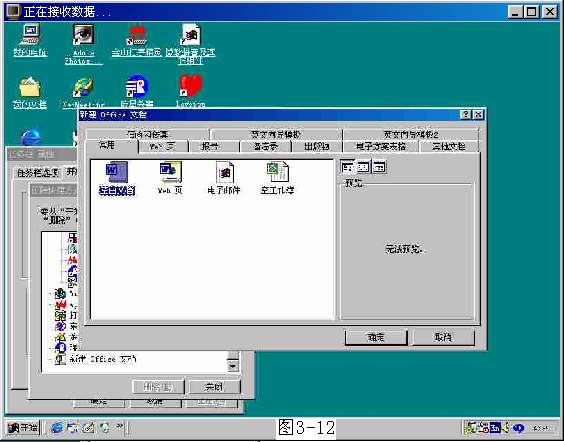The image size is (564, 442).
Task: Click the 关闭 button in background dialog
Action: click(214, 387)
